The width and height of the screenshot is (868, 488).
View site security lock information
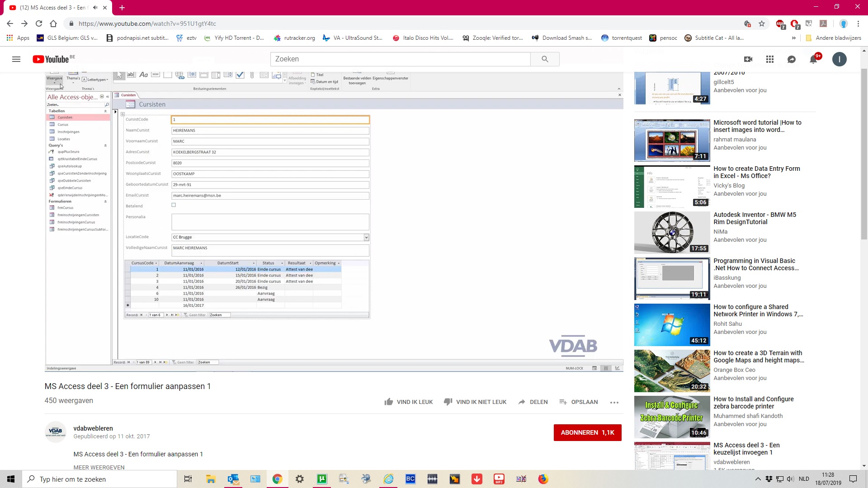[x=71, y=23]
